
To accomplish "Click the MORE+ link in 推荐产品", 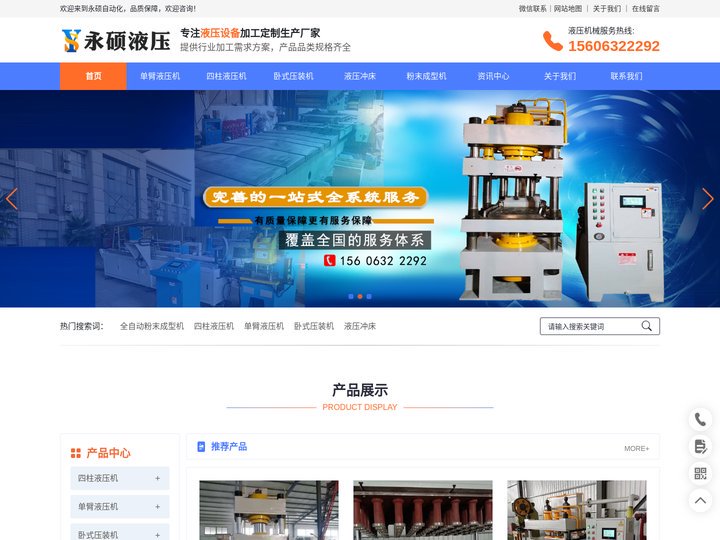I will [x=636, y=448].
